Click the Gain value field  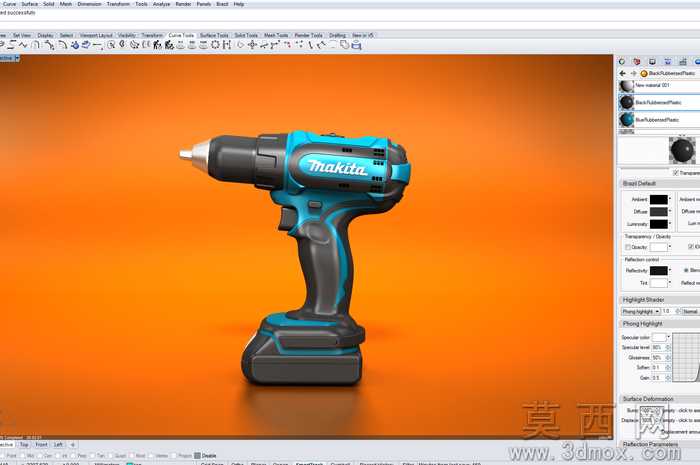coord(658,378)
